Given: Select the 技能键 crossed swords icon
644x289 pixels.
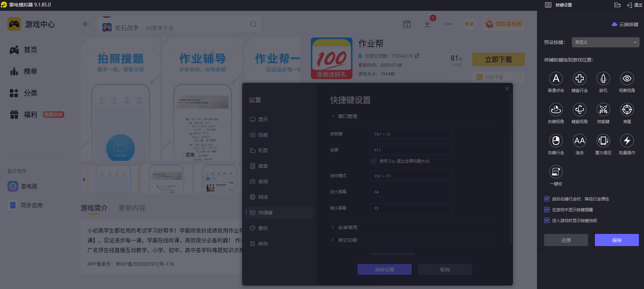Looking at the screenshot, I should [x=603, y=110].
